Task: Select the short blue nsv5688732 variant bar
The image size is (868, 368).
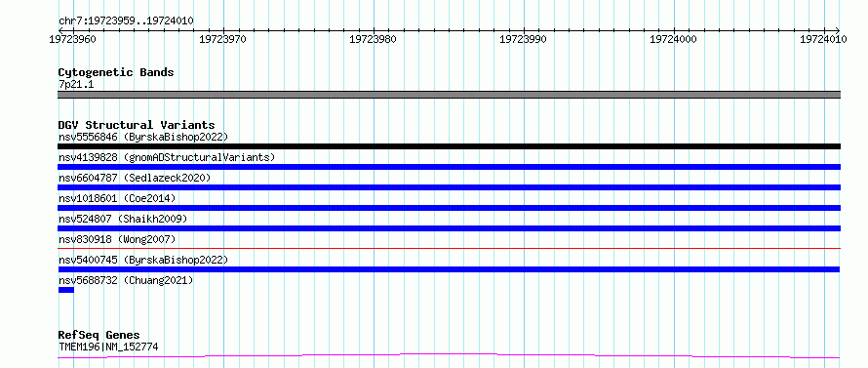Action: click(66, 290)
